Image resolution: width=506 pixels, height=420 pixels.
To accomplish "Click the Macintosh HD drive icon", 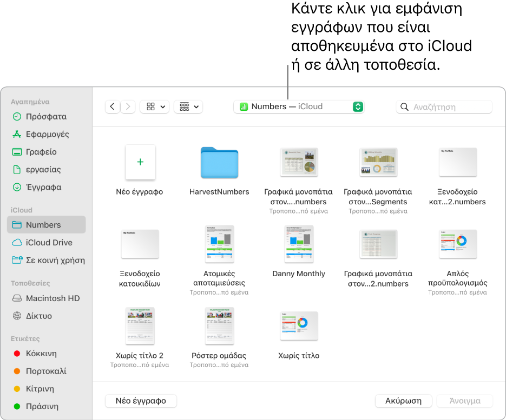I will coord(17,298).
